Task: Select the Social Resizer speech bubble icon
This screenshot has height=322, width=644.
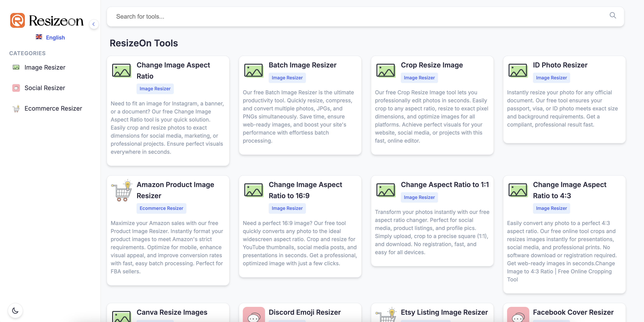Action: (x=16, y=88)
